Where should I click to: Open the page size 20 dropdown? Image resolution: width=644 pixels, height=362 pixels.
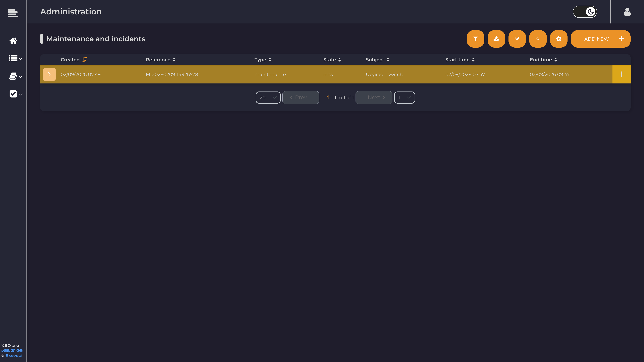click(x=268, y=97)
